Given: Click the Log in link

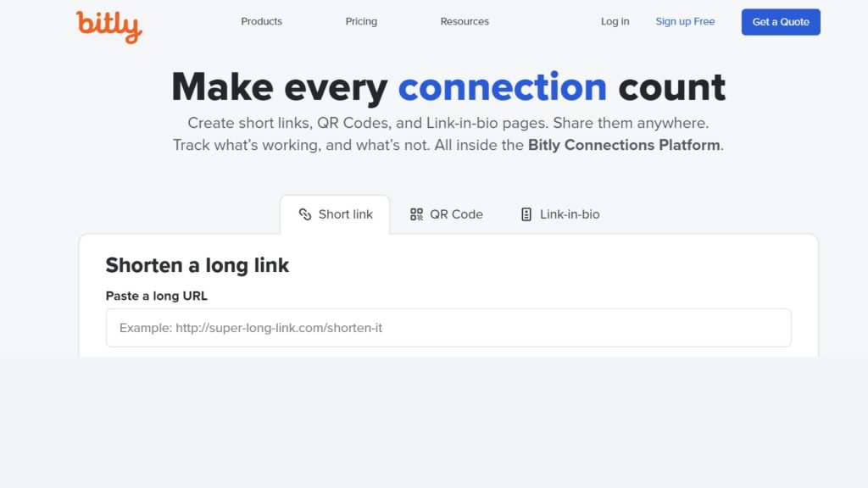Looking at the screenshot, I should click(615, 21).
